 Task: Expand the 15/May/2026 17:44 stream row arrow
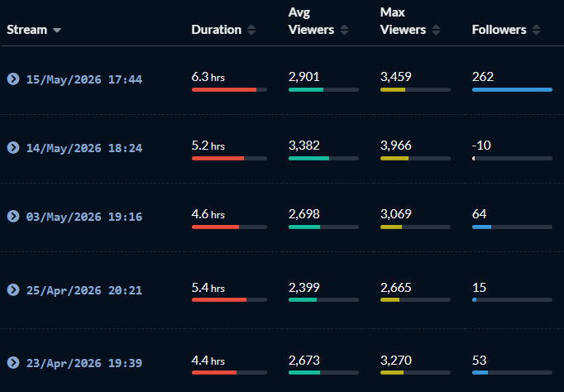tap(13, 79)
